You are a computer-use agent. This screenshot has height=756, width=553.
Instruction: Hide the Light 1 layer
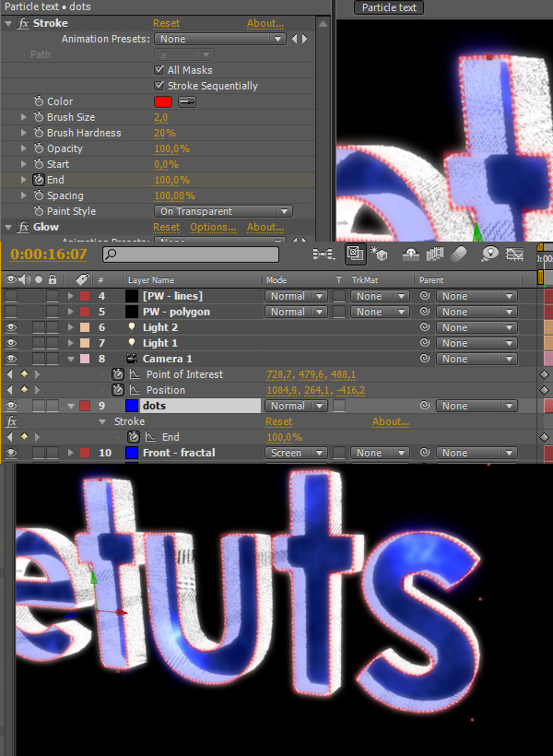(x=11, y=343)
